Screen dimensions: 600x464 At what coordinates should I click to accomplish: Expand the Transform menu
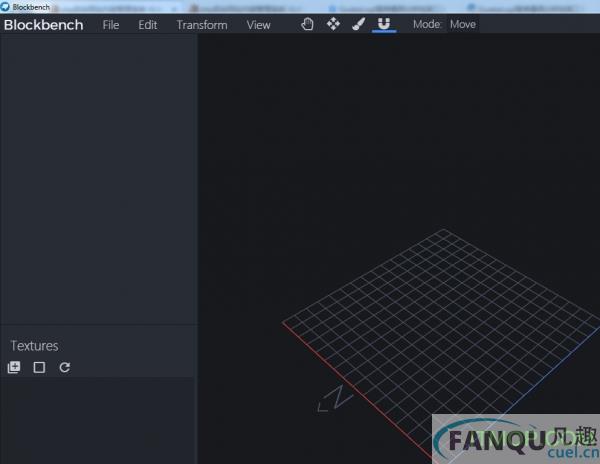click(202, 25)
